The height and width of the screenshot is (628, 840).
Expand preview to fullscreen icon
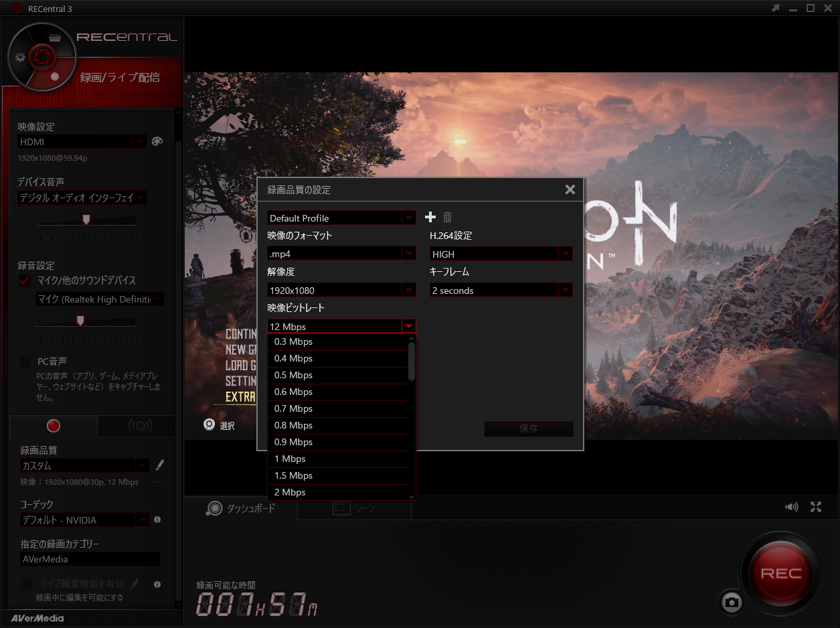(816, 507)
